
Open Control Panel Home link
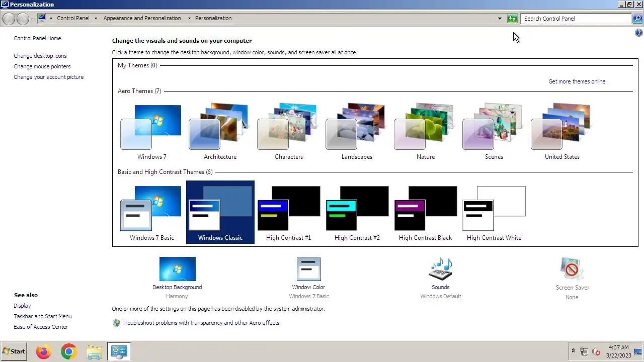(37, 38)
